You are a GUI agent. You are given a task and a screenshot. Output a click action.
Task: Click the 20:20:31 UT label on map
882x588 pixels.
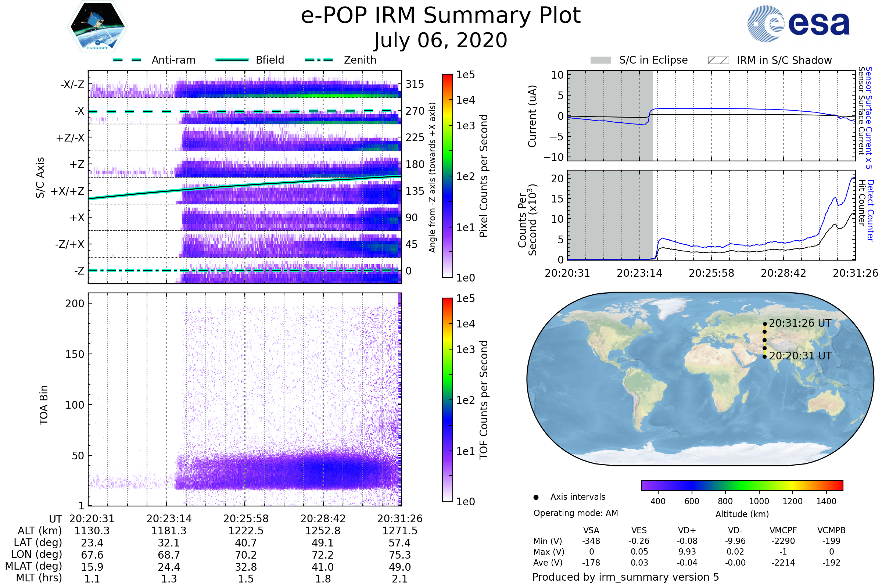[800, 356]
